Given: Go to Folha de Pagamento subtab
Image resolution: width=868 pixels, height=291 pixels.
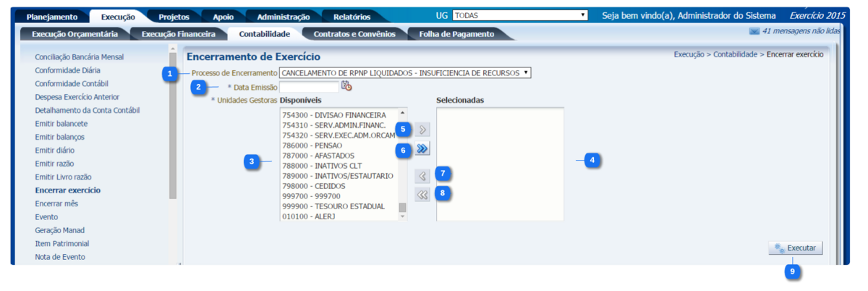Looking at the screenshot, I should tap(458, 34).
